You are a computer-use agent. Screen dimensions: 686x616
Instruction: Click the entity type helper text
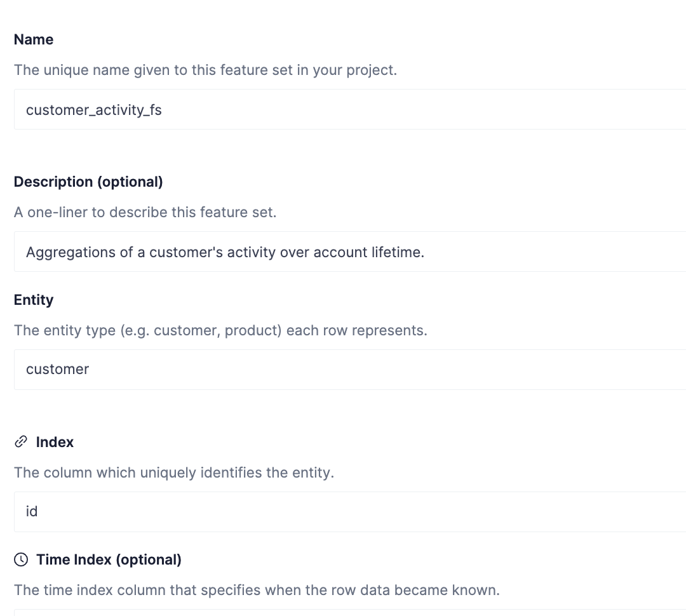coord(220,330)
